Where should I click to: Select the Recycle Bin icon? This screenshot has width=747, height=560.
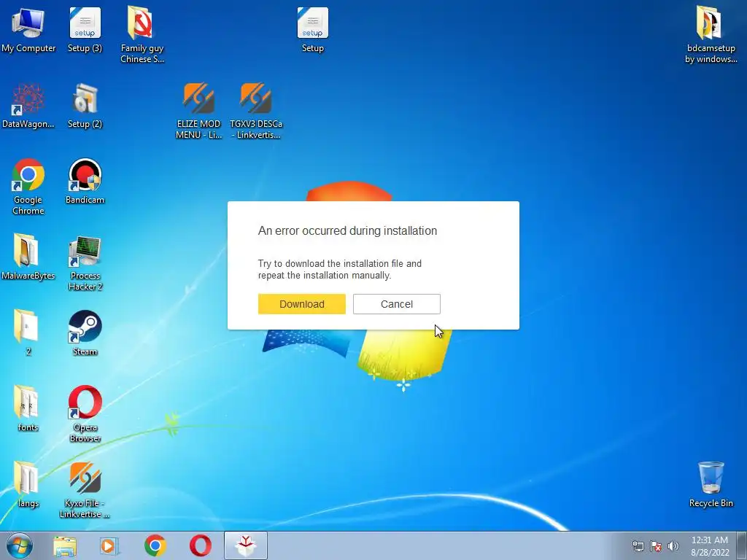point(711,484)
